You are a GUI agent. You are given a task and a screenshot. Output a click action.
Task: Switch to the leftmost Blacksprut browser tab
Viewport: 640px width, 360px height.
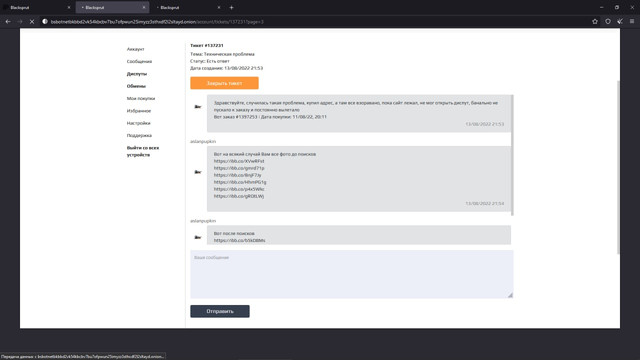[37, 7]
